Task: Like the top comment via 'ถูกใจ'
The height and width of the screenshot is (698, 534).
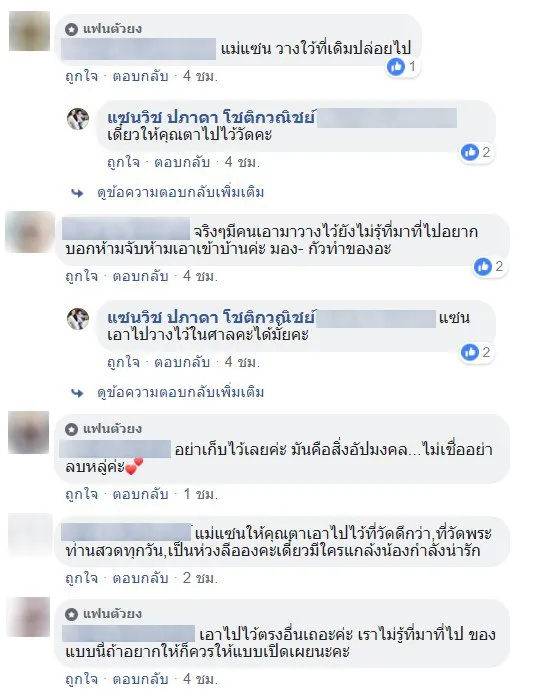Action: (81, 76)
